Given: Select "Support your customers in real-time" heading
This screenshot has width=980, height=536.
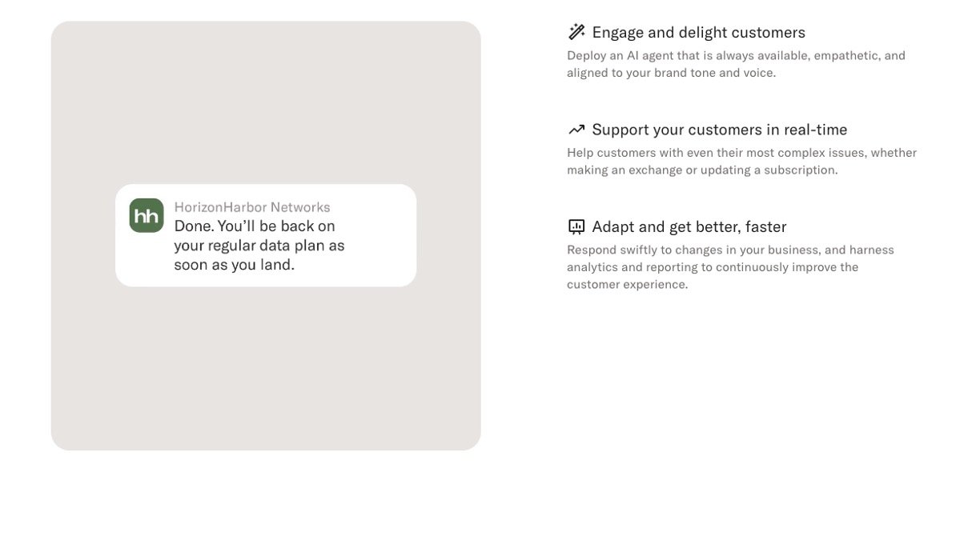Looking at the screenshot, I should (x=719, y=130).
